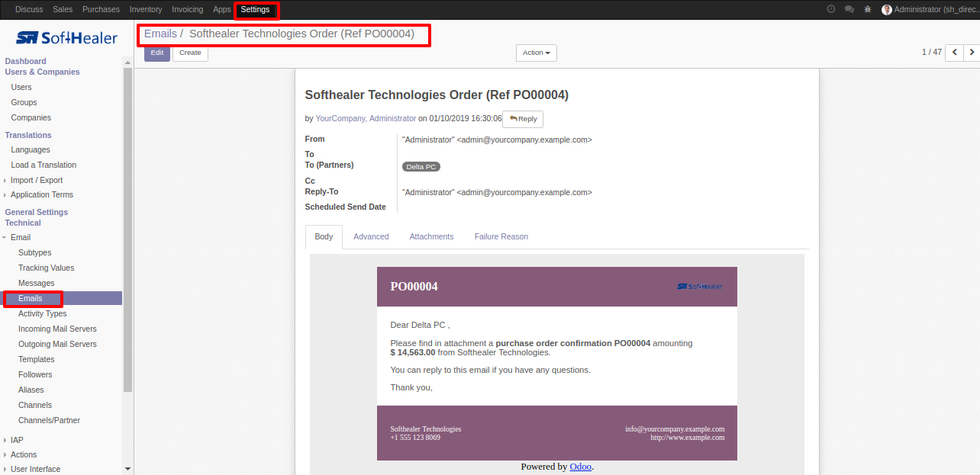Click the Dashboard sidebar heading
Image resolution: width=980 pixels, height=475 pixels.
tap(25, 61)
